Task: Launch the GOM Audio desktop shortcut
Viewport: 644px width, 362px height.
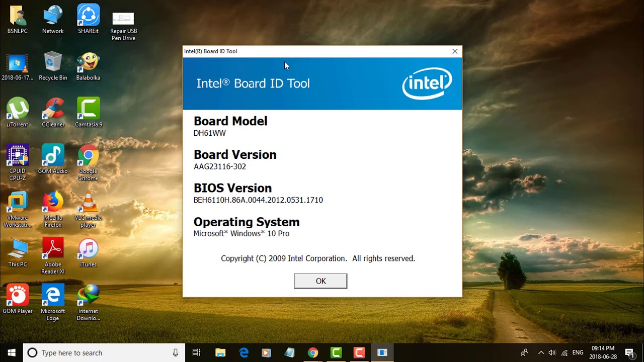Action: 53,159
